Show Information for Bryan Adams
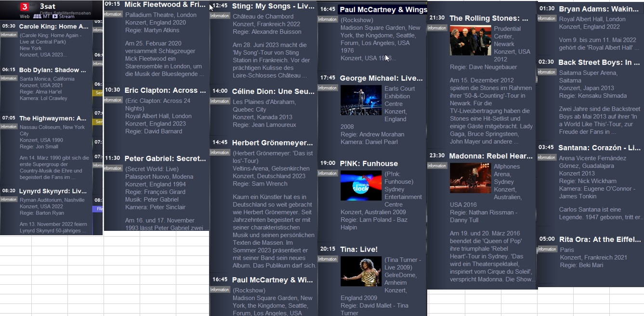This screenshot has height=316, width=644. (x=547, y=18)
